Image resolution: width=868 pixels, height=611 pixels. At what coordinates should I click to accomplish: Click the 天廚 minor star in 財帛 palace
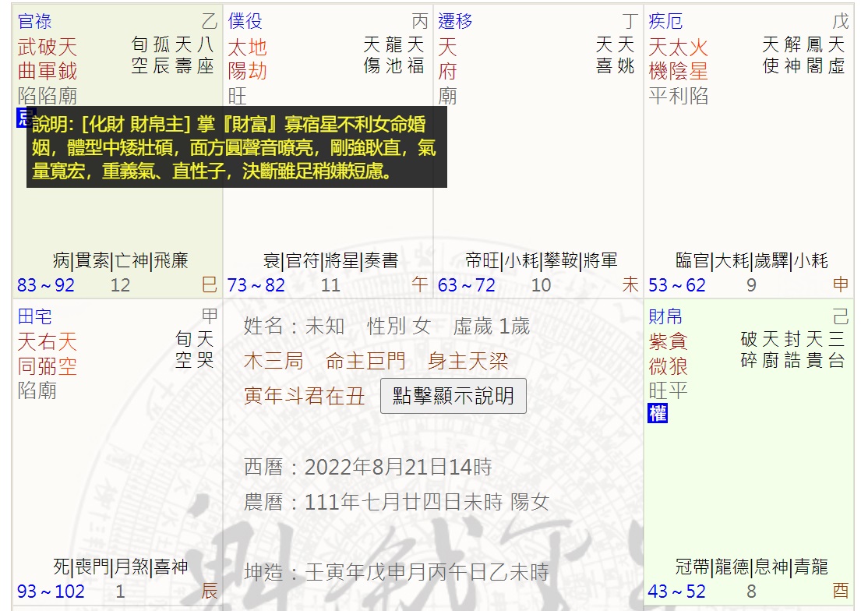(x=771, y=350)
